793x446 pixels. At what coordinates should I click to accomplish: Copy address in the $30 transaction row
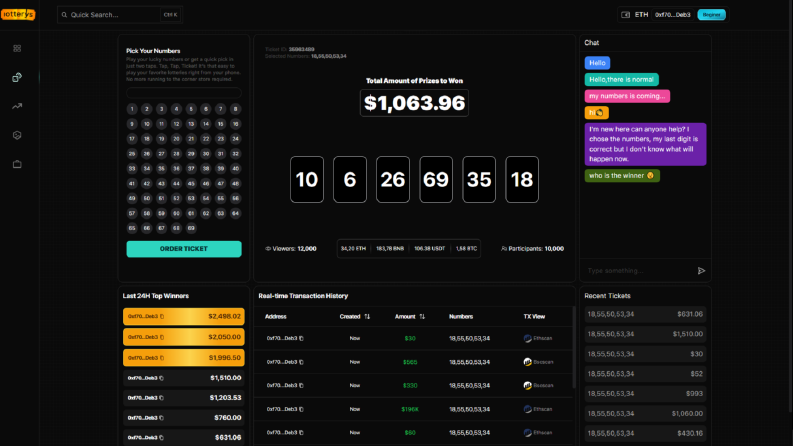[301, 338]
